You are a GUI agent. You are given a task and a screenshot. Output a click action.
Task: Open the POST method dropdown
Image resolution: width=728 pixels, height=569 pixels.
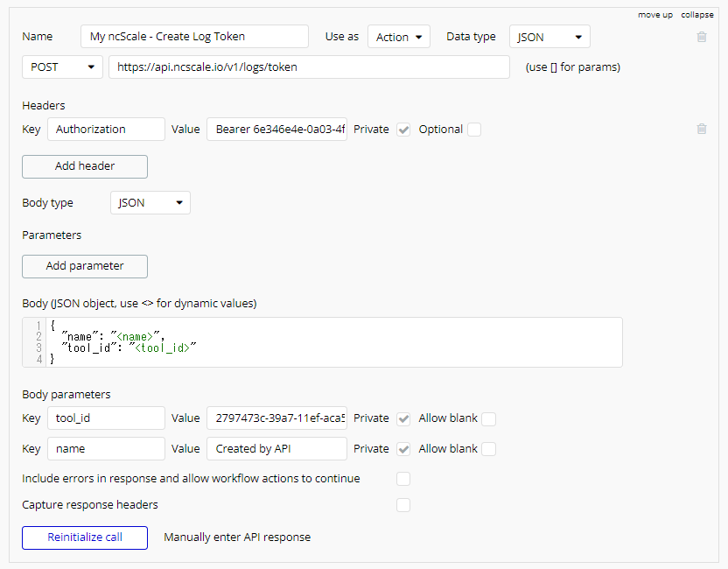coord(62,67)
